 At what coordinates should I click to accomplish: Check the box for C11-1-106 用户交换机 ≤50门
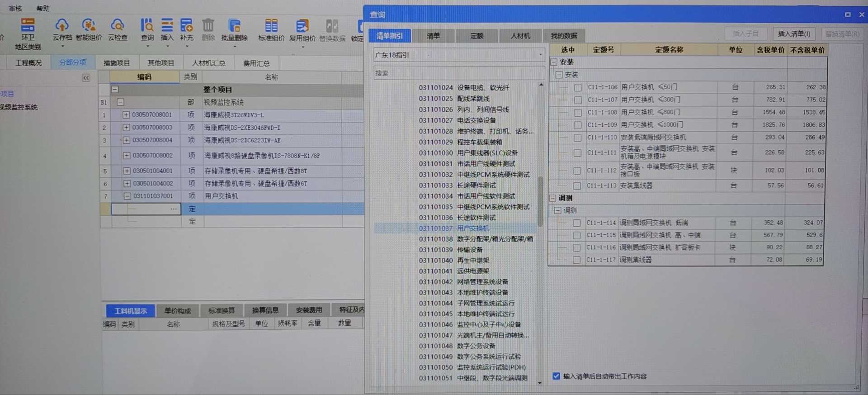click(x=578, y=87)
